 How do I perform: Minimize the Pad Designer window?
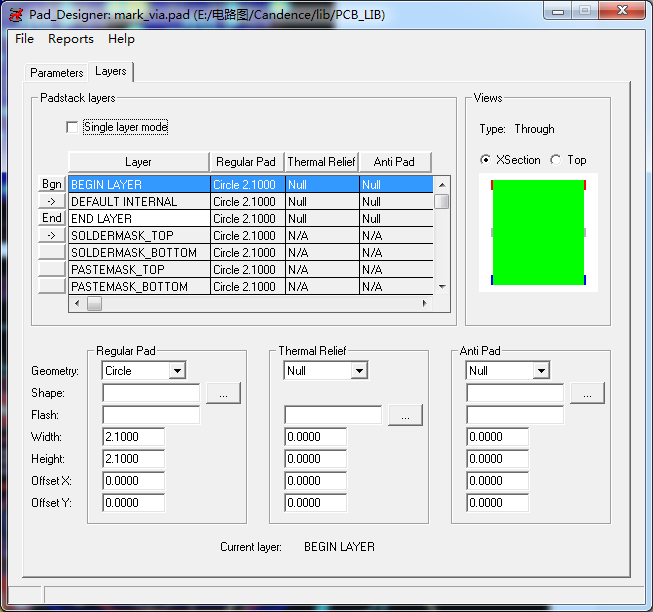click(x=558, y=11)
